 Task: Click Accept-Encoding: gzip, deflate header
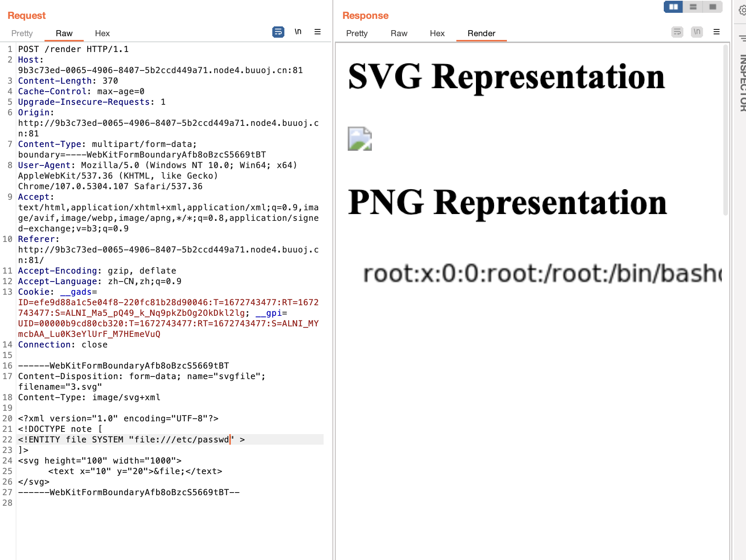(x=97, y=271)
